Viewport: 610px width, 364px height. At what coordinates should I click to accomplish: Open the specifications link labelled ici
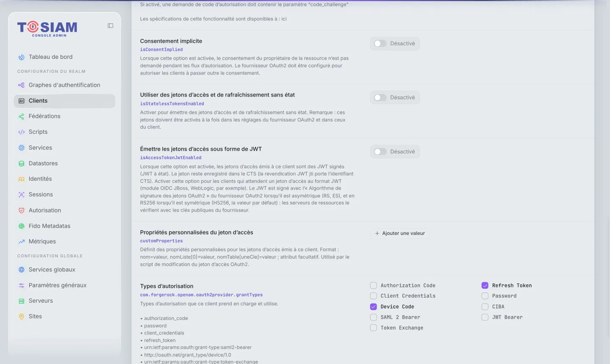pos(284,19)
